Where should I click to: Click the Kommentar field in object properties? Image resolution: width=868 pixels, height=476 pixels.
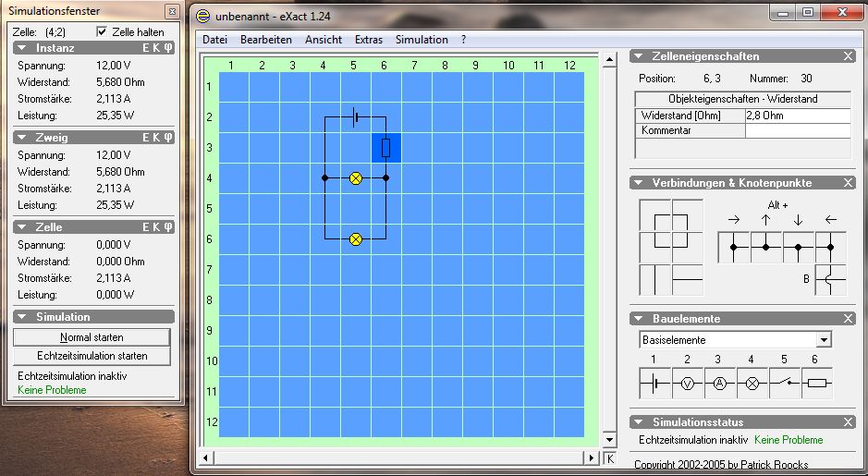pyautogui.click(x=797, y=130)
